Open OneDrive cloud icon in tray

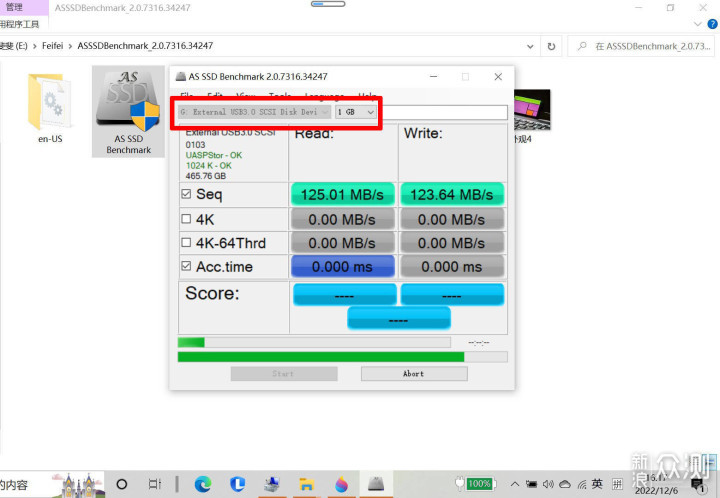click(565, 484)
